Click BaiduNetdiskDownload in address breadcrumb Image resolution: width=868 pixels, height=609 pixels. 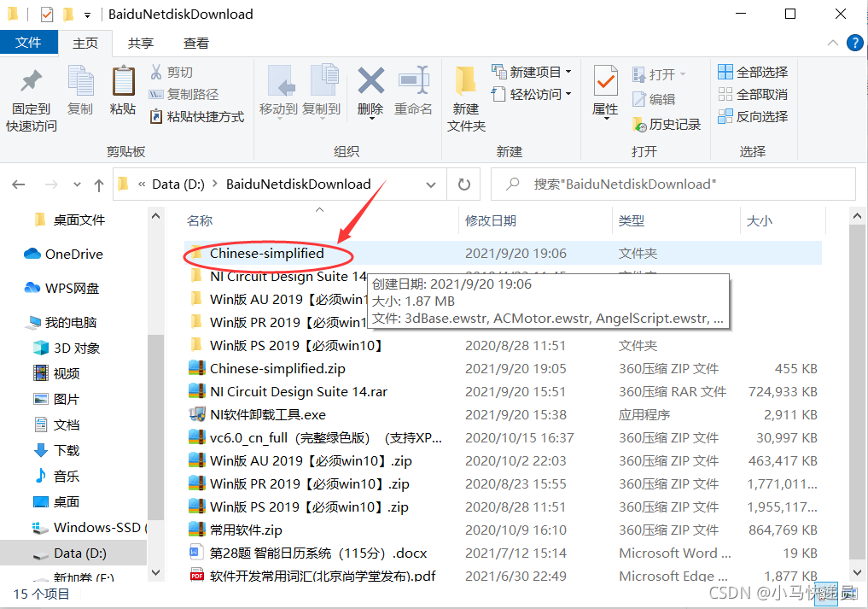(x=299, y=184)
